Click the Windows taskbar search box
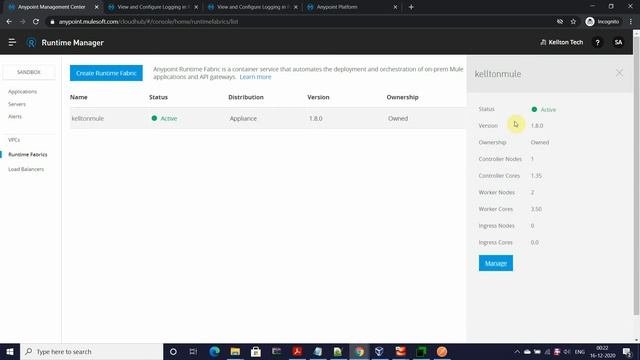The image size is (640, 360). pyautogui.click(x=91, y=351)
